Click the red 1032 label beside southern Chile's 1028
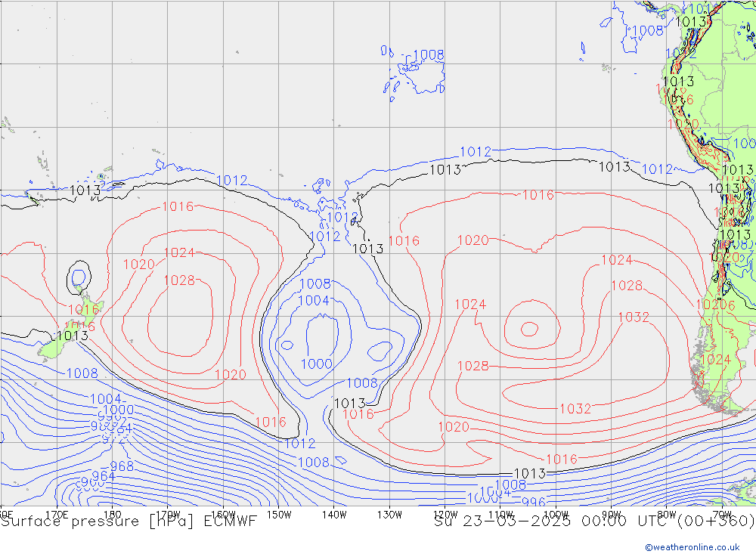 coord(634,317)
